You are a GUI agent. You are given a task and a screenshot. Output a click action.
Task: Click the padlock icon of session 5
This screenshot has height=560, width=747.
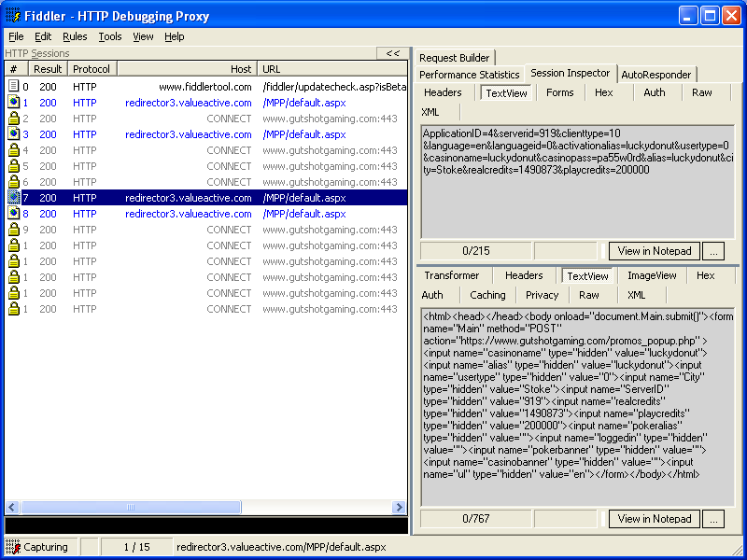pyautogui.click(x=14, y=166)
